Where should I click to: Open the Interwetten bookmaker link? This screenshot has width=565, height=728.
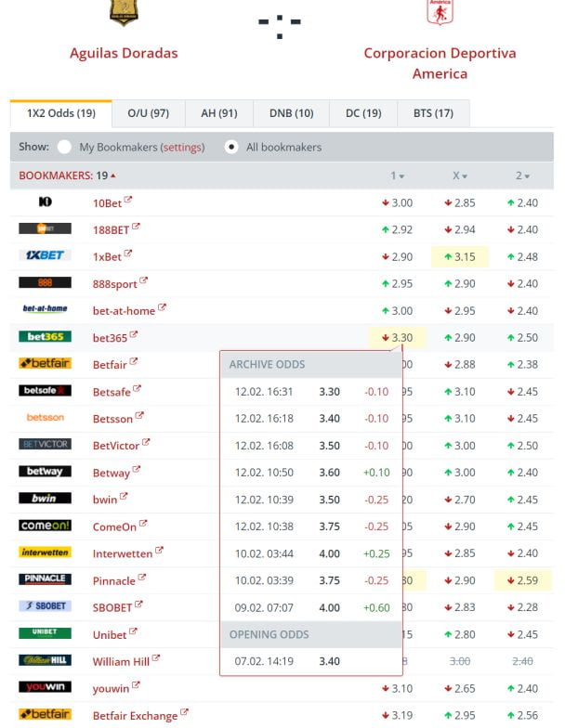coord(123,553)
